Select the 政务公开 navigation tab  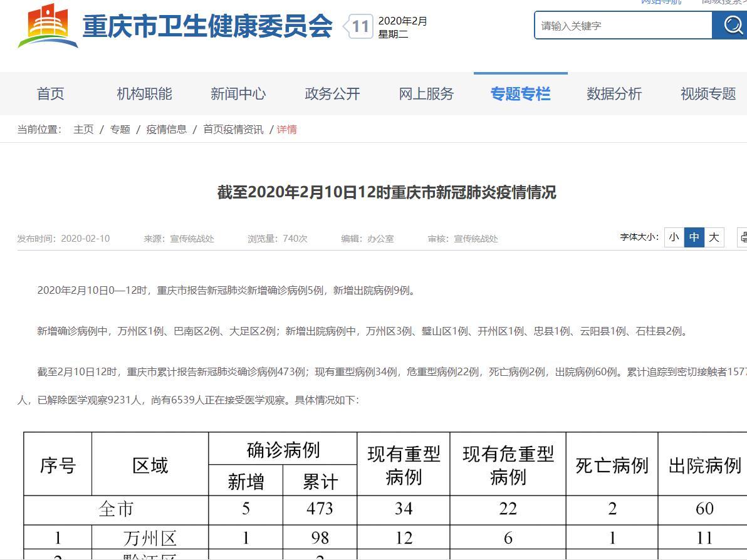[x=333, y=94]
